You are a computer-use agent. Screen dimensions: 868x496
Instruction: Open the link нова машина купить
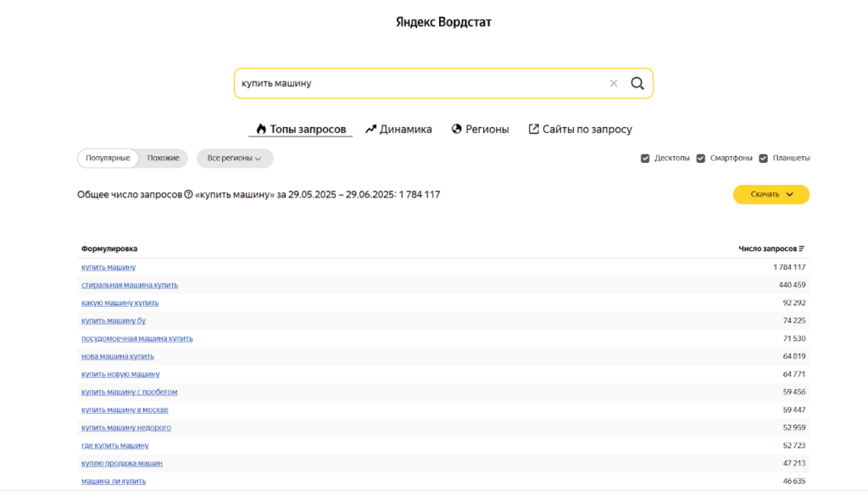tap(118, 356)
